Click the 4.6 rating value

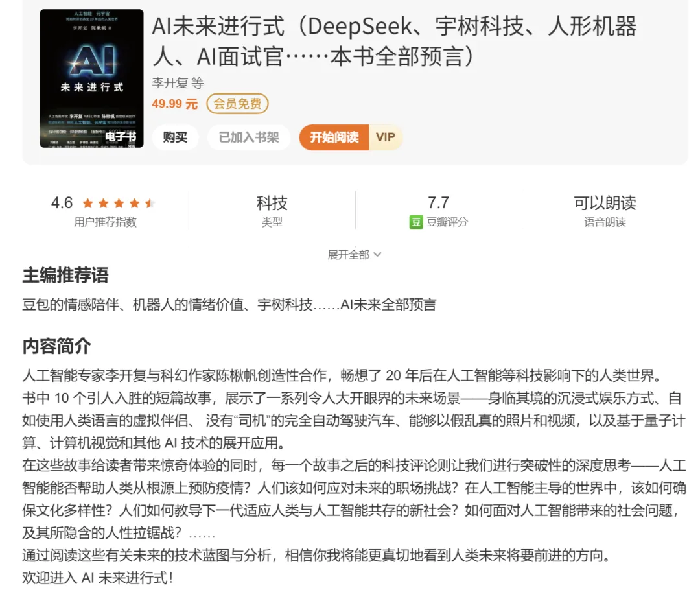click(x=62, y=203)
